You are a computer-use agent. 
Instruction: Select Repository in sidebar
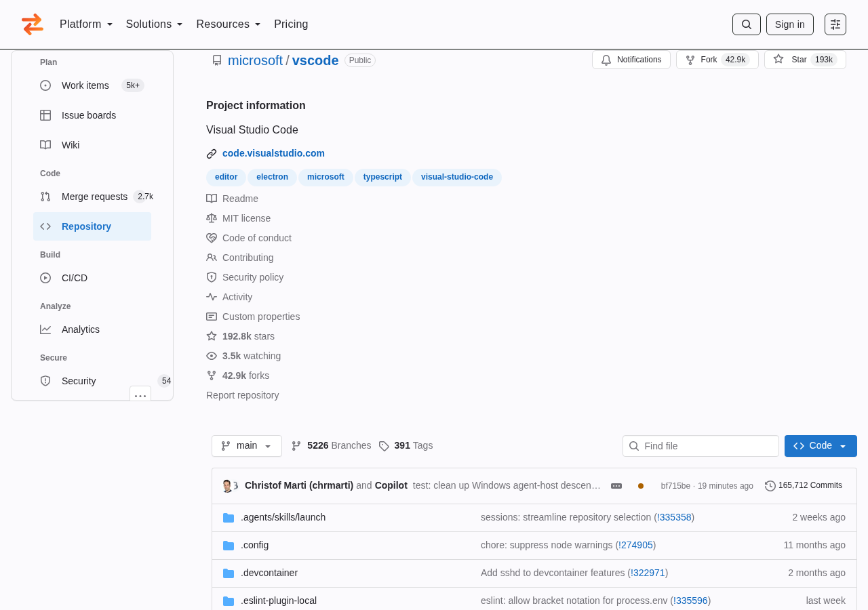pyautogui.click(x=92, y=226)
